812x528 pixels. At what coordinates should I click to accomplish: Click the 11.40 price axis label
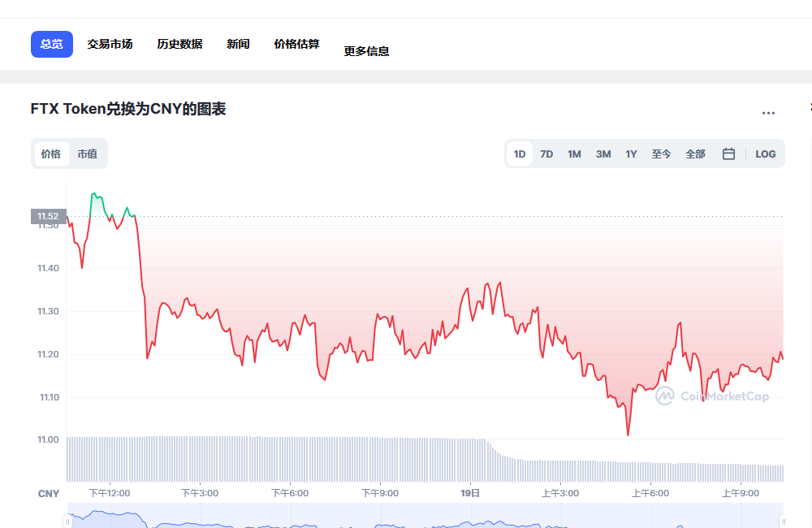coord(48,268)
